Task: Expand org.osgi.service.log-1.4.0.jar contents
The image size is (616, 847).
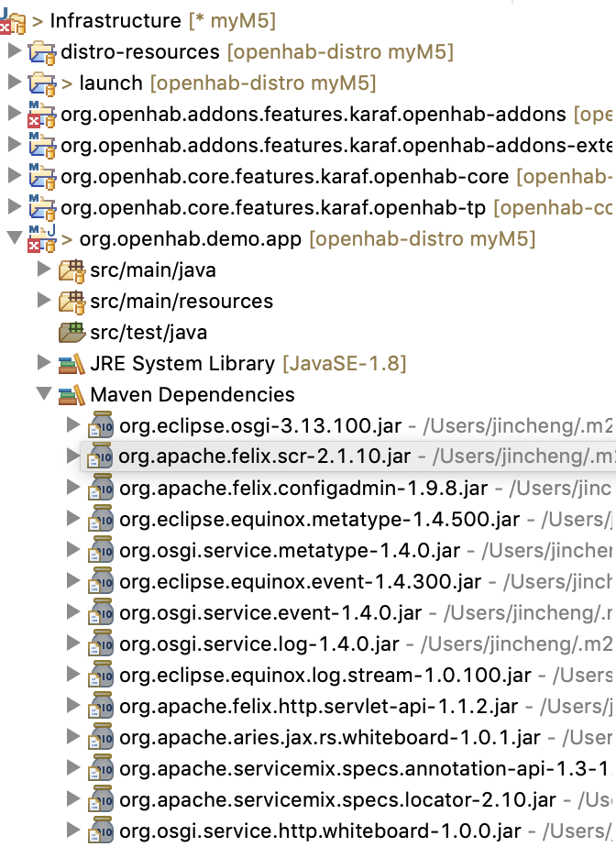Action: tap(73, 643)
